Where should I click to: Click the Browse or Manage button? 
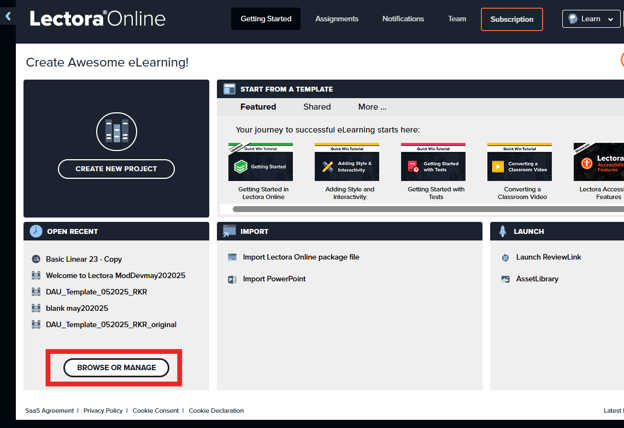point(116,367)
